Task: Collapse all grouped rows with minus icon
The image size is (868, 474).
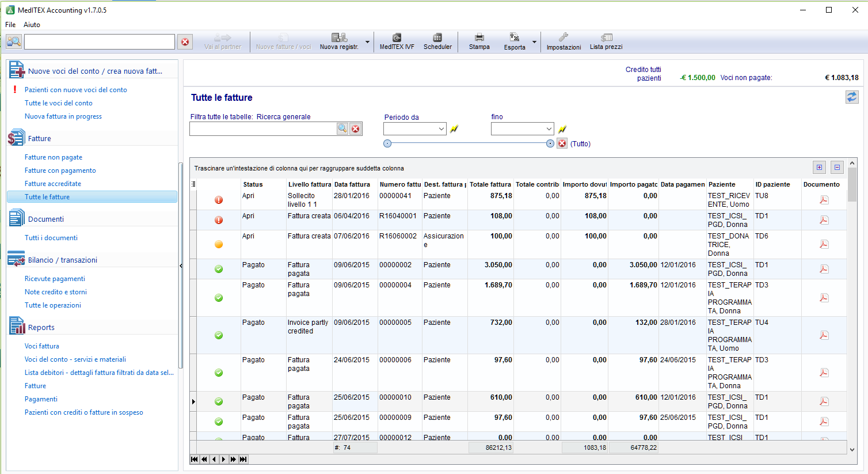Action: click(x=837, y=168)
